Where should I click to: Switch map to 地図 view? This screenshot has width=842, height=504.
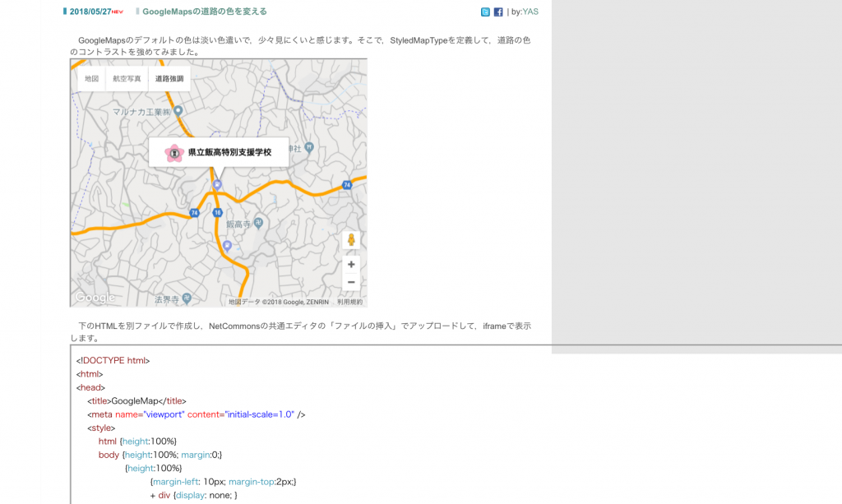pyautogui.click(x=92, y=78)
